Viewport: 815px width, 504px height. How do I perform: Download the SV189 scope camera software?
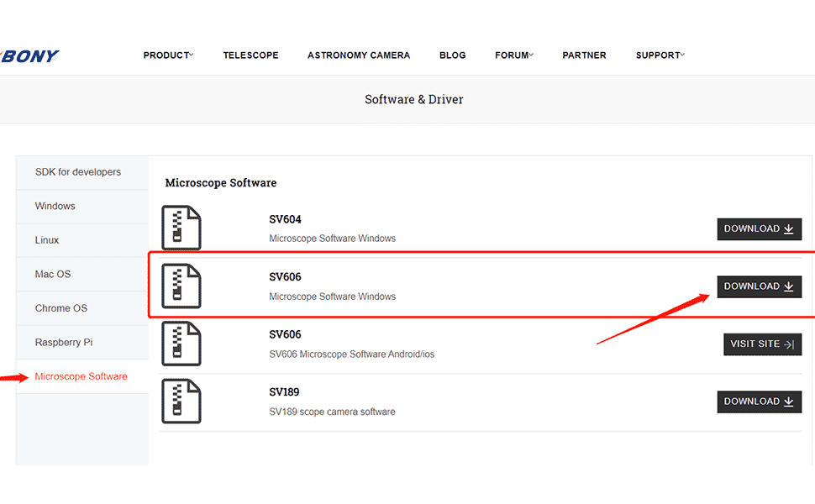(x=759, y=402)
